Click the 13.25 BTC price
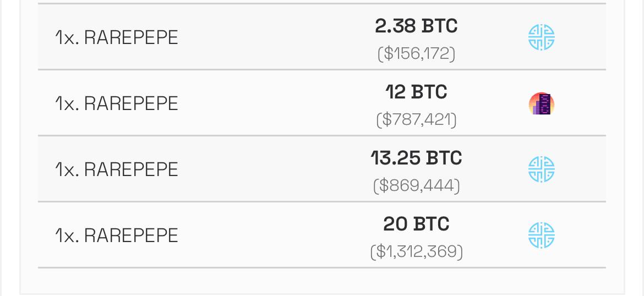This screenshot has height=296, width=644. tap(416, 158)
